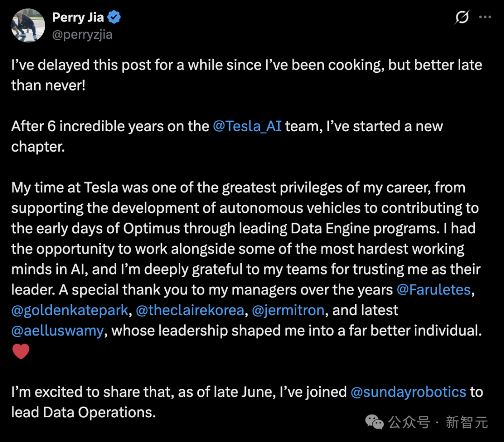Click the @theclairekorea mention
The width and height of the screenshot is (504, 442).
[x=189, y=310]
